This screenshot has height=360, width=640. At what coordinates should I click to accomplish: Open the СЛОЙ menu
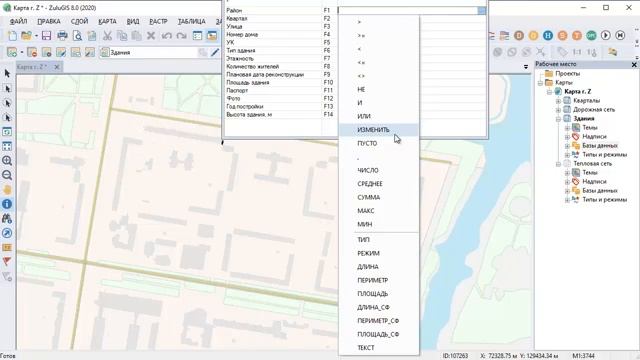[79, 21]
